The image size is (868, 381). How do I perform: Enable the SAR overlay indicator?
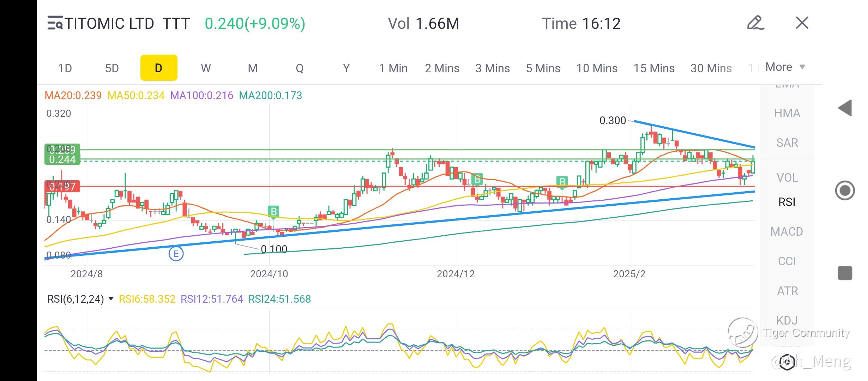787,143
